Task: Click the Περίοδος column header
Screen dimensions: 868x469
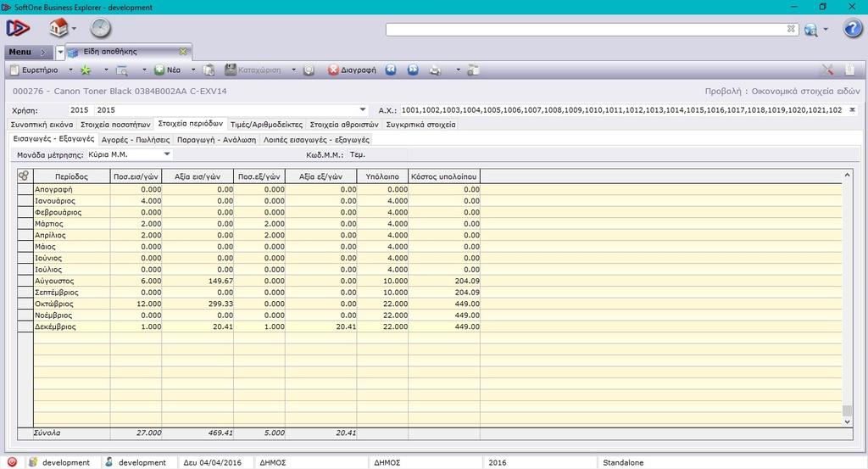Action: (x=72, y=176)
